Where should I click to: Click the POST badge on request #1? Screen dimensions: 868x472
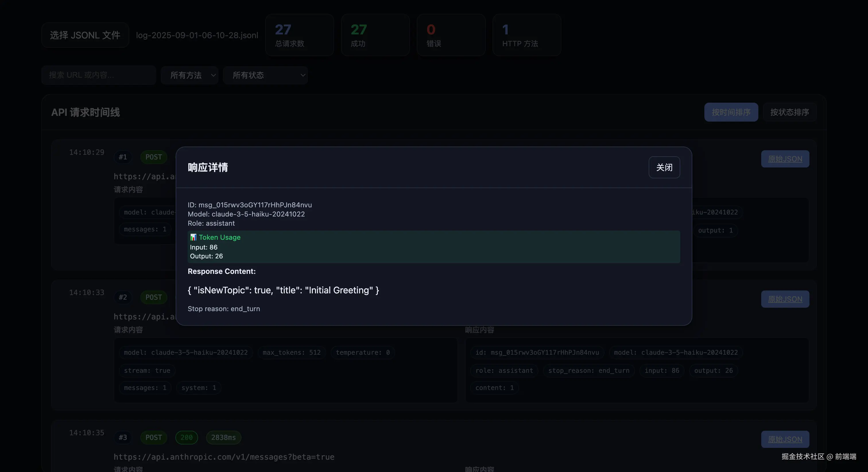point(154,157)
